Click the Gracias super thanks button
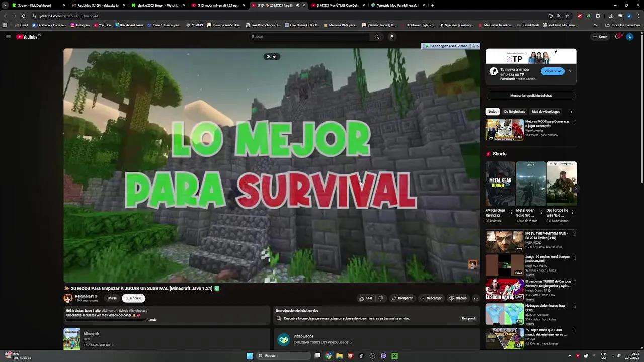Viewport: 644px width, 362px height. click(x=458, y=298)
